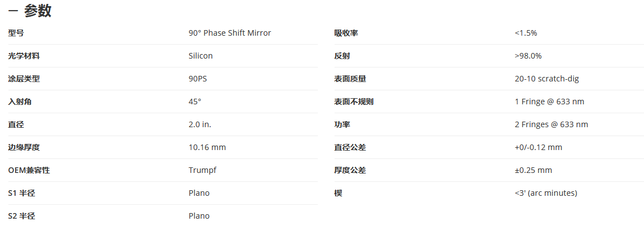
Task: Click the 楔 <3' (arc minutes) value
Action: tap(546, 193)
